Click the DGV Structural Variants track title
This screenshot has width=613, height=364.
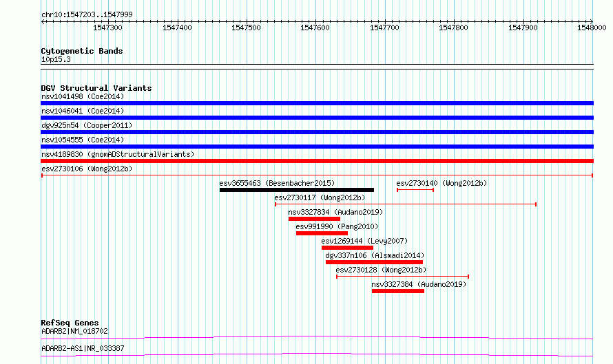click(x=96, y=88)
